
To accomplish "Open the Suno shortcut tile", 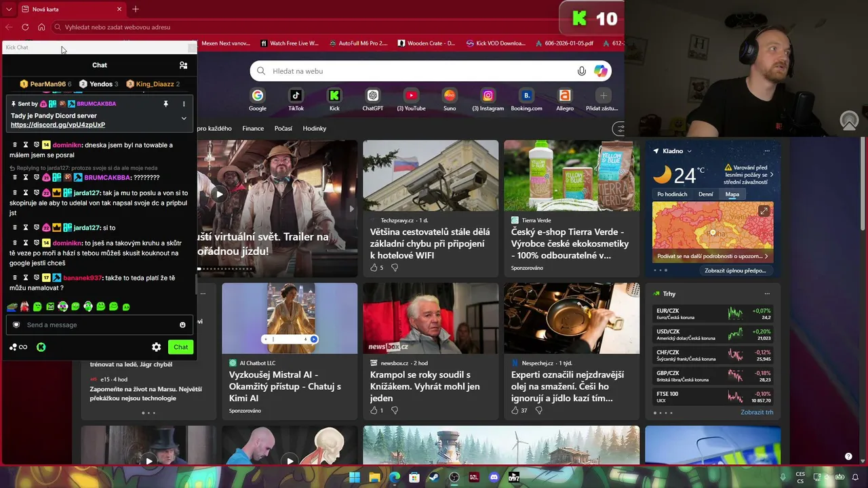I will (449, 99).
